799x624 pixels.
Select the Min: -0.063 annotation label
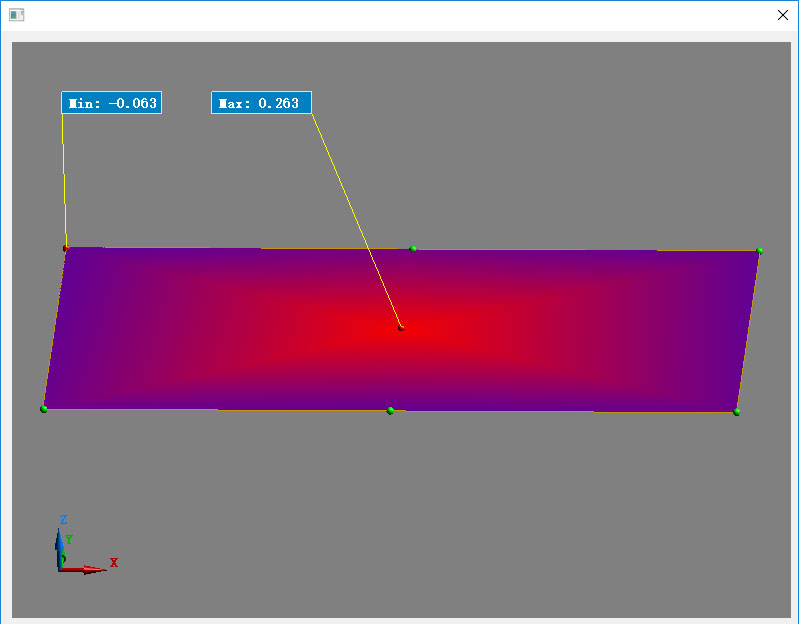click(112, 103)
